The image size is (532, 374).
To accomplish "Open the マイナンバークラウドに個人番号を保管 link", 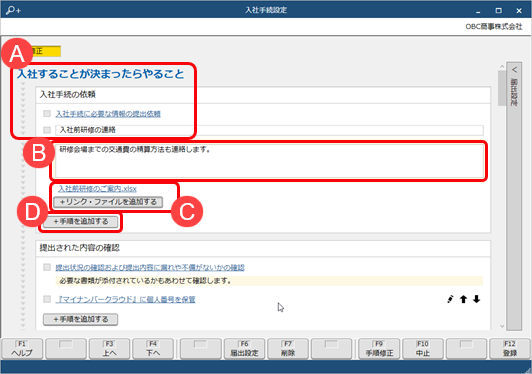I will click(x=125, y=299).
